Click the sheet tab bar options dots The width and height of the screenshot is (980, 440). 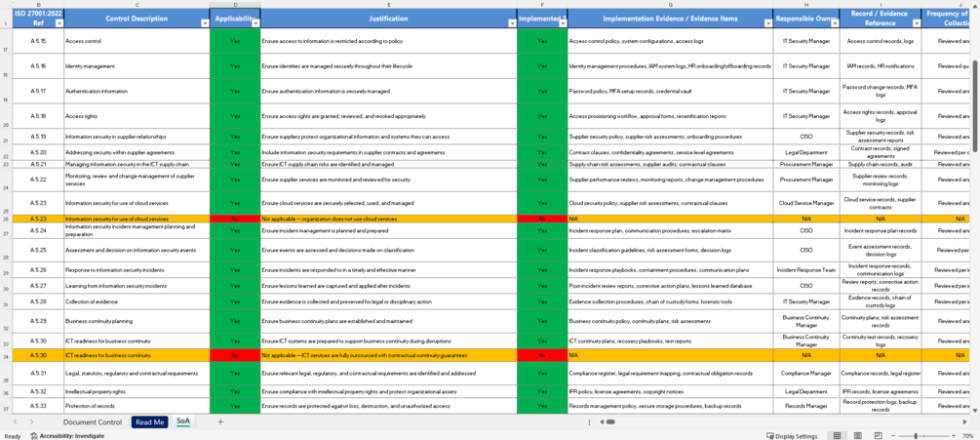point(589,422)
